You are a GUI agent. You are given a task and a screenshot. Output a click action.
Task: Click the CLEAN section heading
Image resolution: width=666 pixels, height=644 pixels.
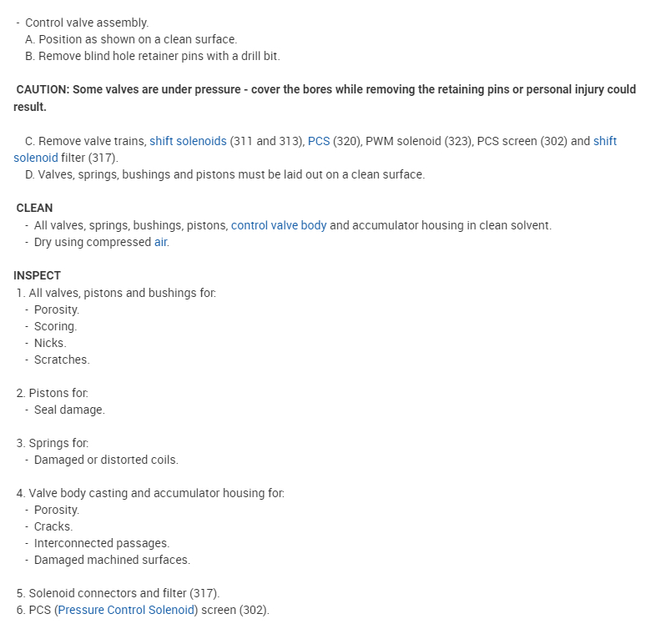click(x=34, y=208)
